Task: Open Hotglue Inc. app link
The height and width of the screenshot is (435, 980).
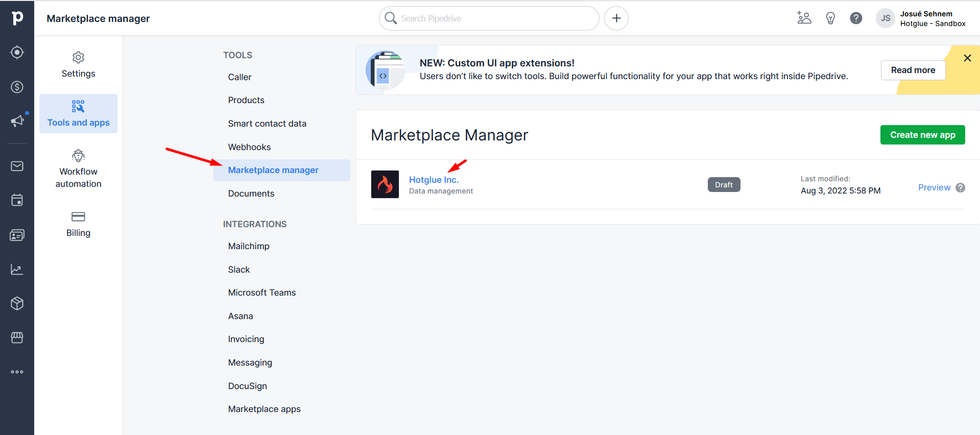Action: (x=434, y=180)
